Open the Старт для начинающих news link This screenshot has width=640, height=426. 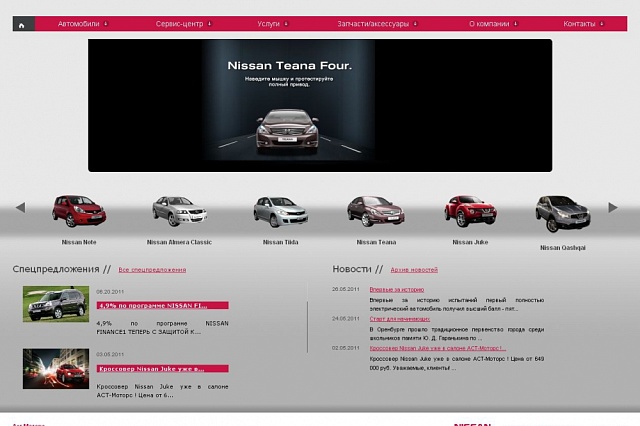click(x=400, y=319)
